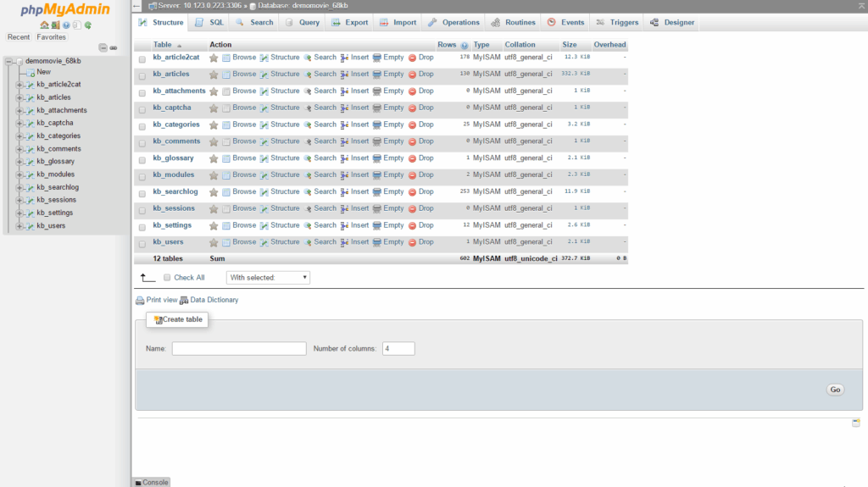Click the collapse-all icon in navigation panel

click(x=103, y=48)
